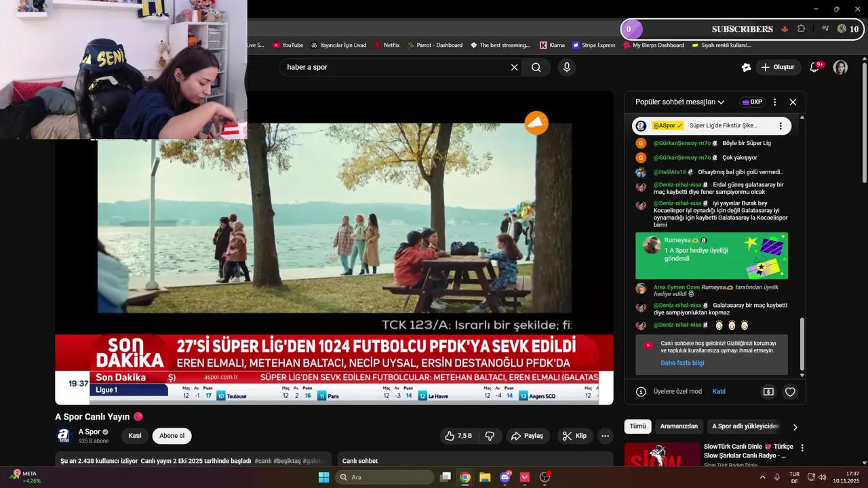This screenshot has height=488, width=868.
Task: Like the video (7,5 B)
Action: (460, 436)
